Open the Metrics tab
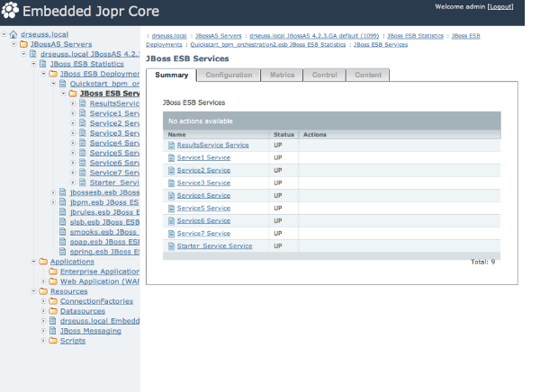 click(x=282, y=75)
